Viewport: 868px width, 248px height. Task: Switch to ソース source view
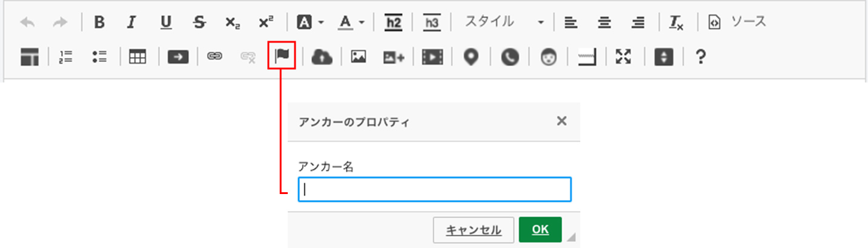[737, 22]
